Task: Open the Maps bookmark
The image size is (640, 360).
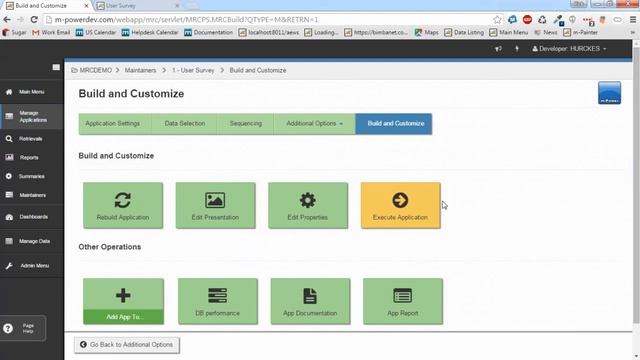Action: [x=427, y=32]
